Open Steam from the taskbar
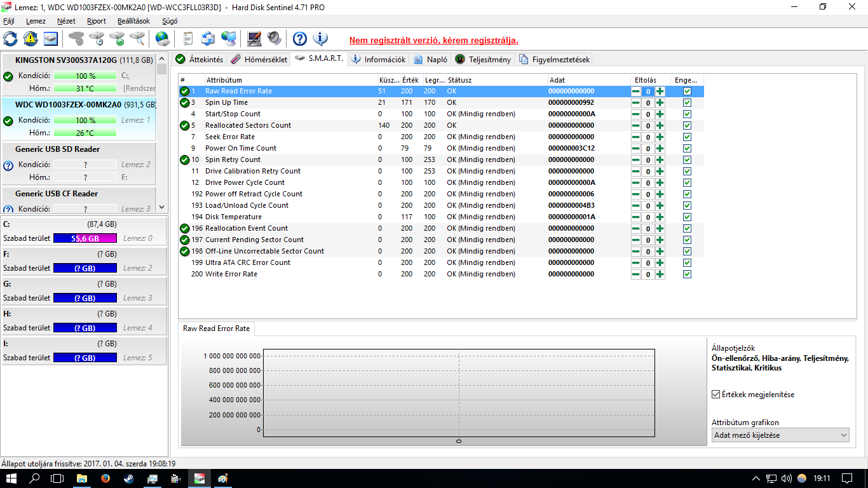 (x=130, y=478)
